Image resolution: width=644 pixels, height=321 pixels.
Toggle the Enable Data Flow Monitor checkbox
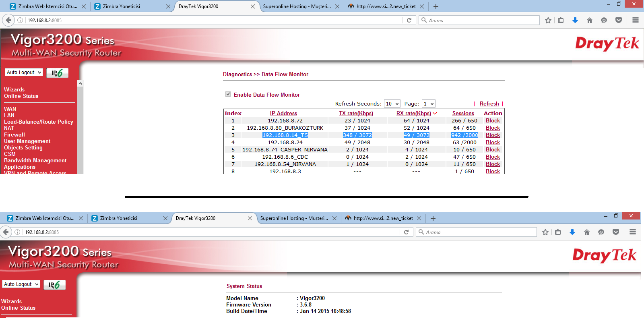point(228,94)
